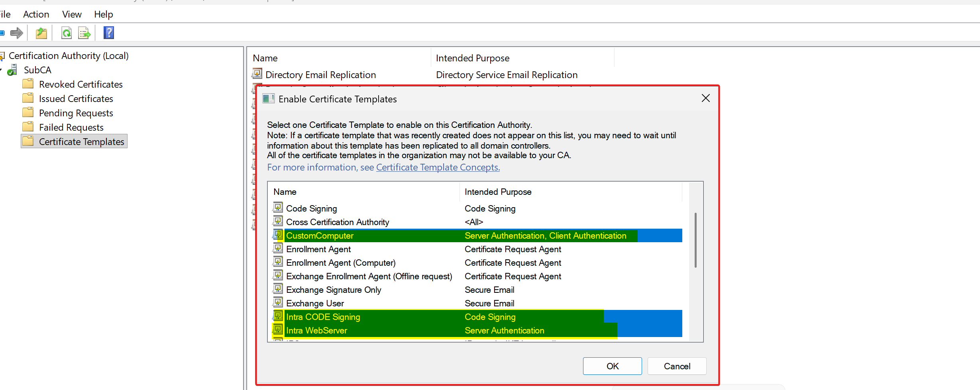The width and height of the screenshot is (980, 390).
Task: Click the refresh toolbar icon
Action: [x=67, y=33]
